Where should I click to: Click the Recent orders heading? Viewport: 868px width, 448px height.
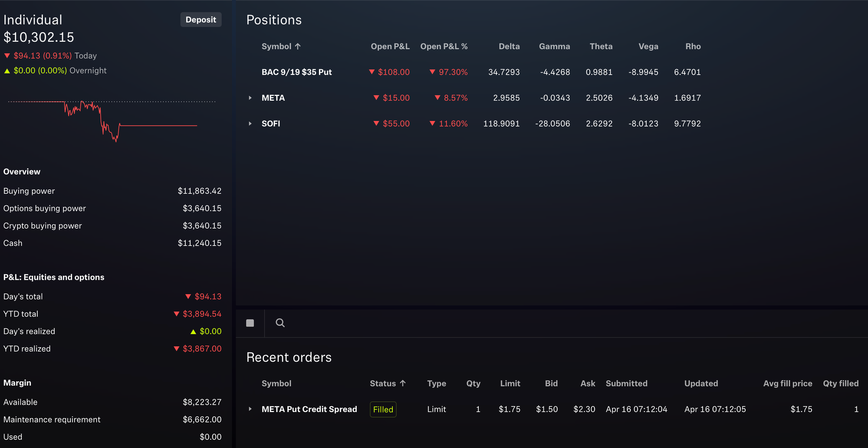tap(289, 357)
